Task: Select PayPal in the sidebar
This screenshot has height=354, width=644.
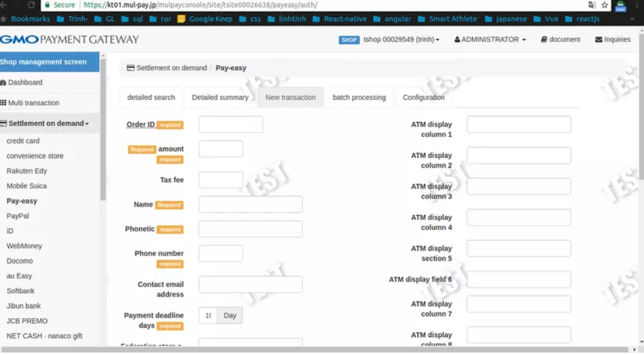Action: (x=18, y=216)
